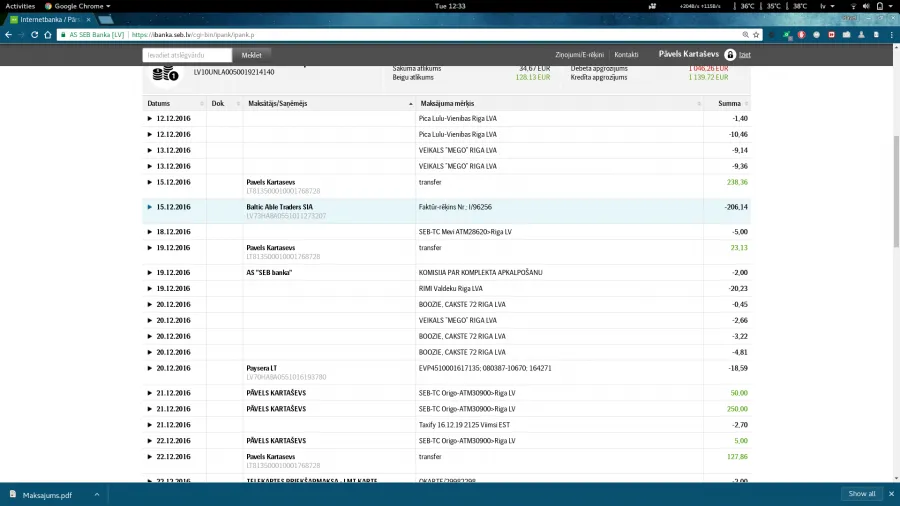Click the Maksajums.pdf file icon
Viewport: 900px width, 506px height.
(13, 494)
